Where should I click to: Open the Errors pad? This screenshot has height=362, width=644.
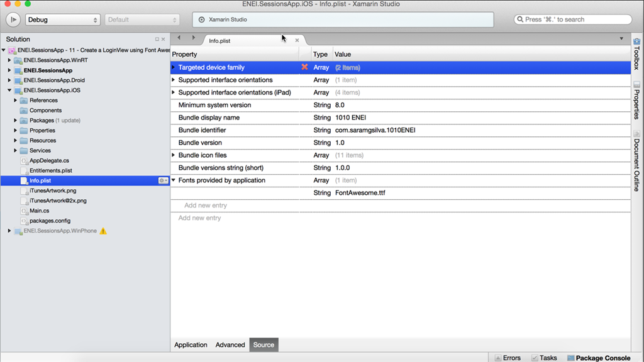tap(508, 358)
